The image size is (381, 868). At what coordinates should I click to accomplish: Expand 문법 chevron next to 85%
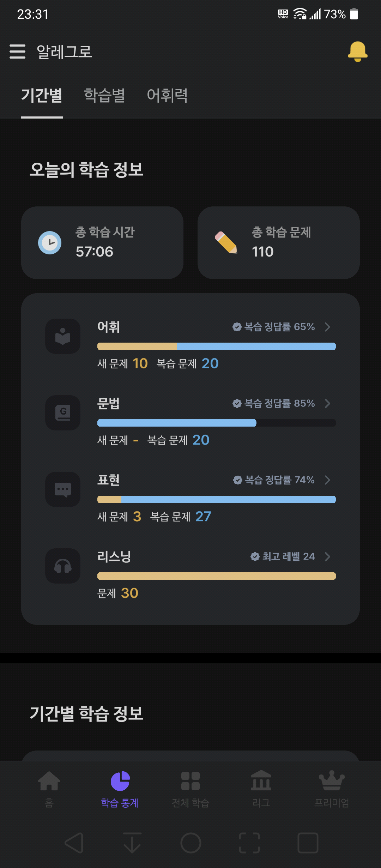[x=327, y=403]
